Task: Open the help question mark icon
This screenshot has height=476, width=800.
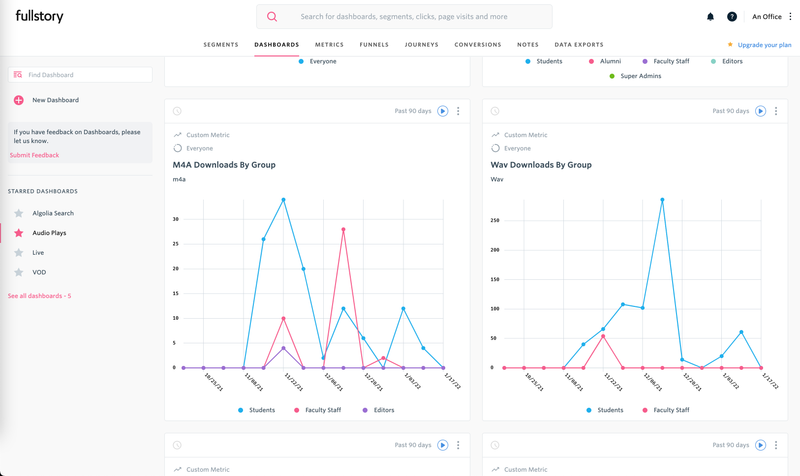Action: click(x=732, y=17)
